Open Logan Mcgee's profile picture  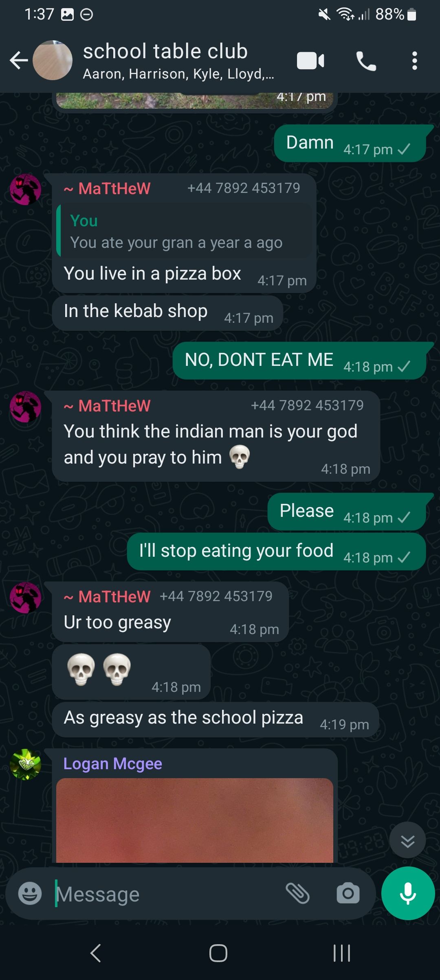(x=25, y=765)
